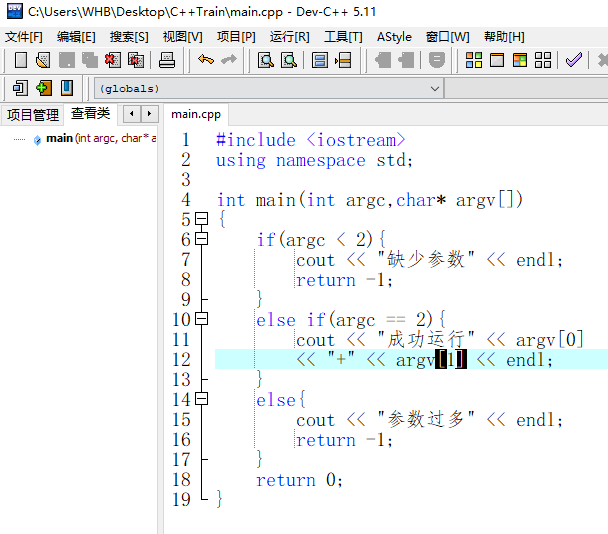This screenshot has height=534, width=608.
Task: Click the Dev-C++ title bar app icon
Action: click(x=15, y=11)
